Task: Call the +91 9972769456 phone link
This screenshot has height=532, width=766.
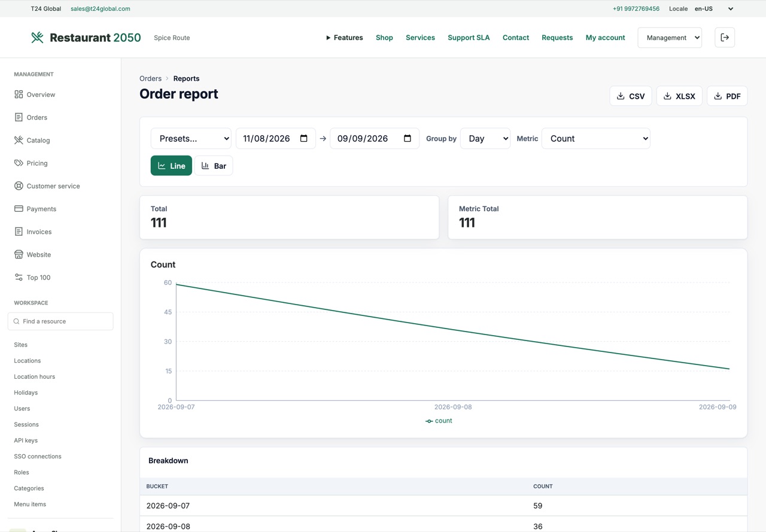Action: tap(636, 9)
